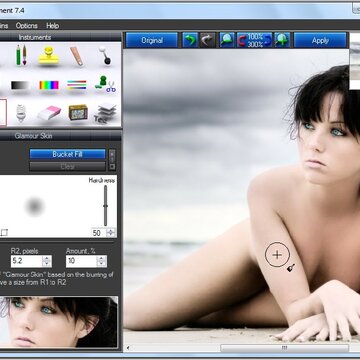Select the black-and-white pin tool
The height and width of the screenshot is (360, 360).
(105, 55)
